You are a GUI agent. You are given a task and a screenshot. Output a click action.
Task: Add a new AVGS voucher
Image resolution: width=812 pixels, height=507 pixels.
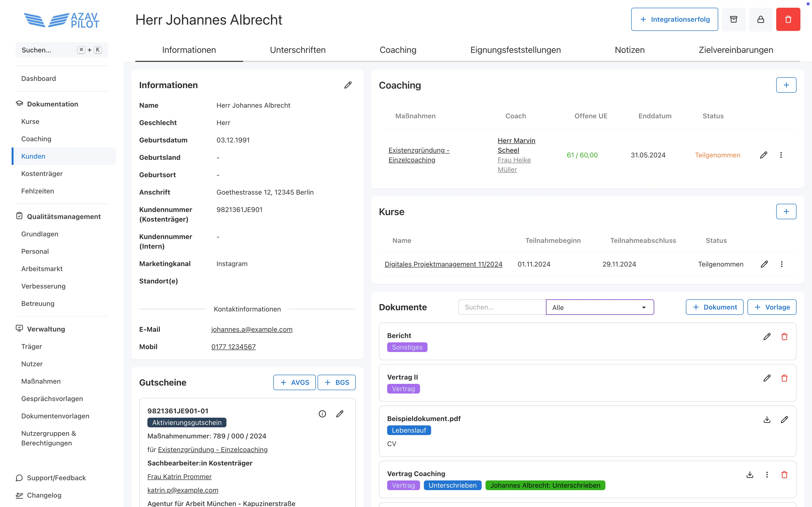click(x=294, y=383)
